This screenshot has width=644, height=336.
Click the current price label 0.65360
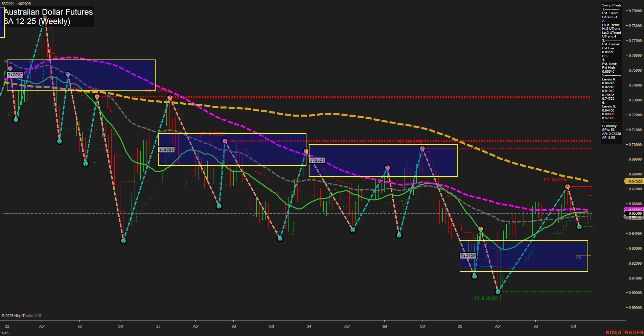pos(635,213)
